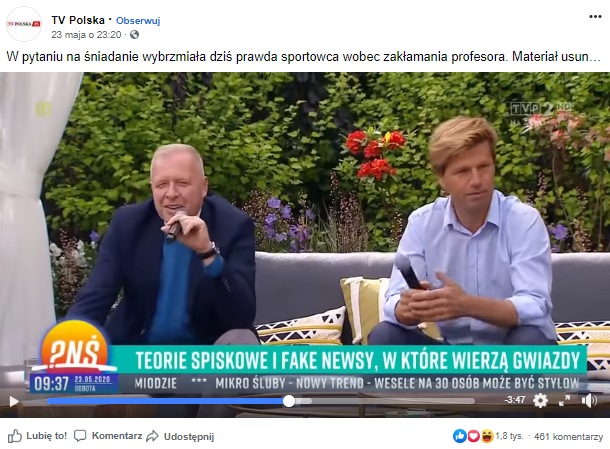Like the post with Lubię to!

coord(37,436)
